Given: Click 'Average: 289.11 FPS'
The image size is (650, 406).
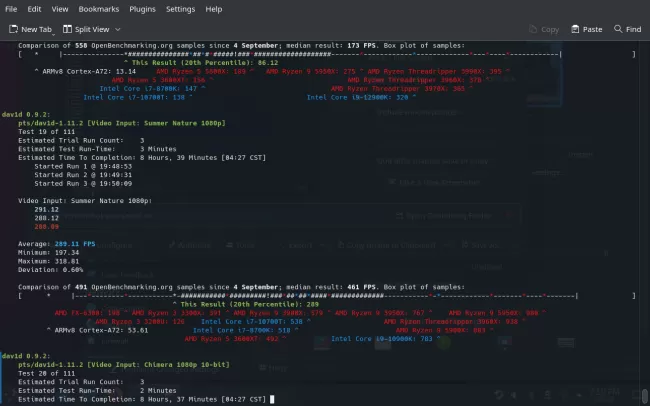Looking at the screenshot, I should point(56,244).
